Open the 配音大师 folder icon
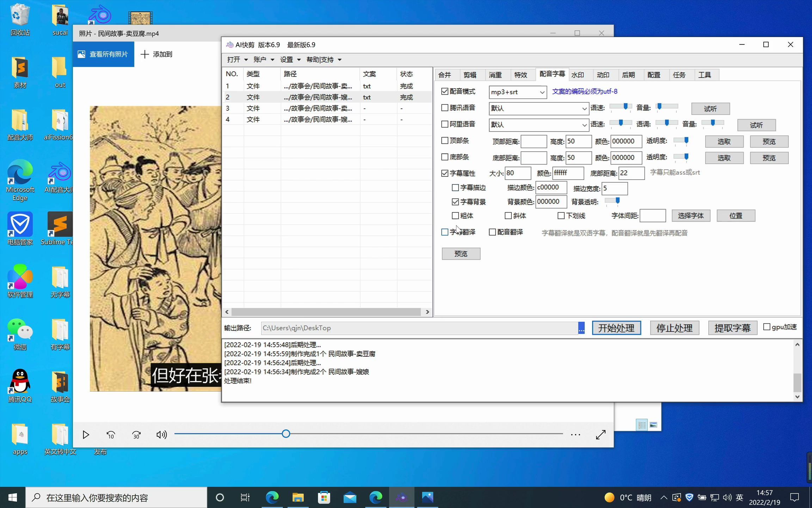 coord(20,125)
